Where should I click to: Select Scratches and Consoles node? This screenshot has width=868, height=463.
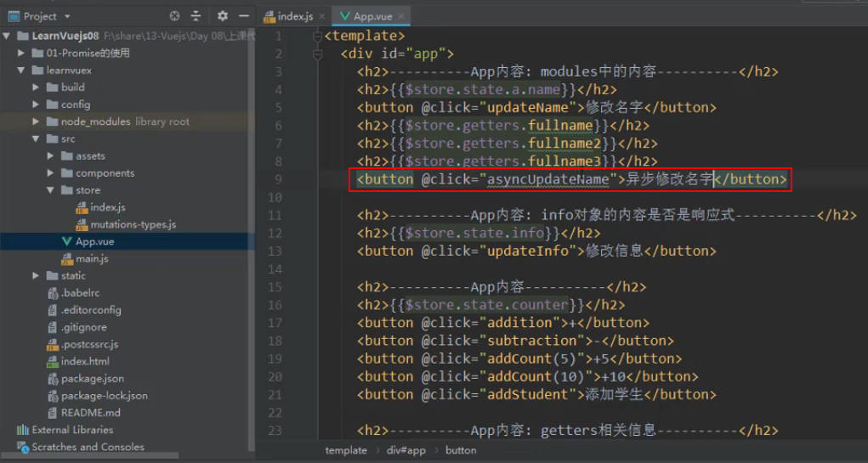pos(88,447)
